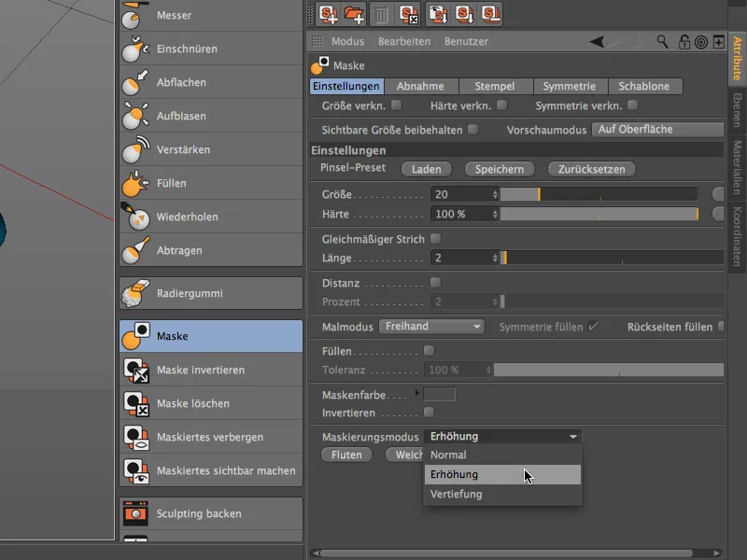This screenshot has width=747, height=560.
Task: Open the Modus menu
Action: pos(347,41)
